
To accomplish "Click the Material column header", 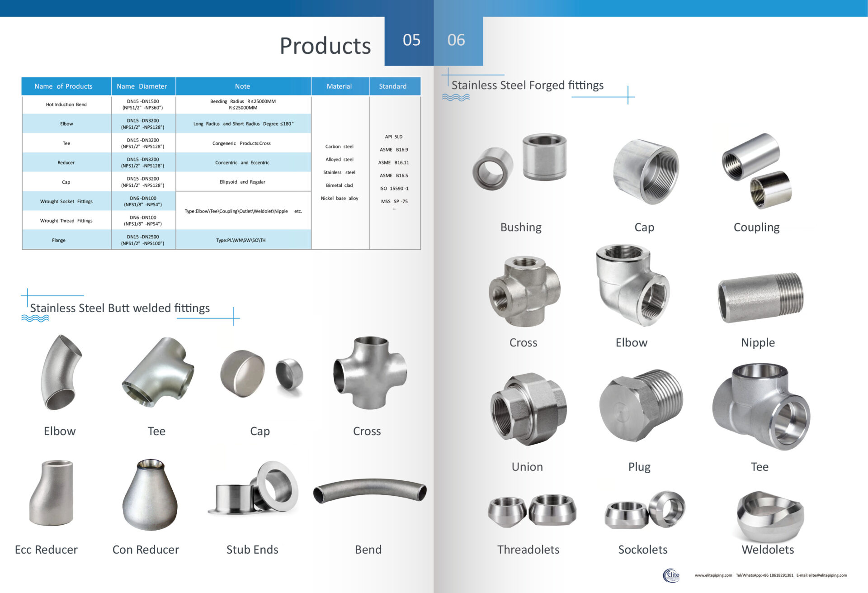I will pos(340,86).
